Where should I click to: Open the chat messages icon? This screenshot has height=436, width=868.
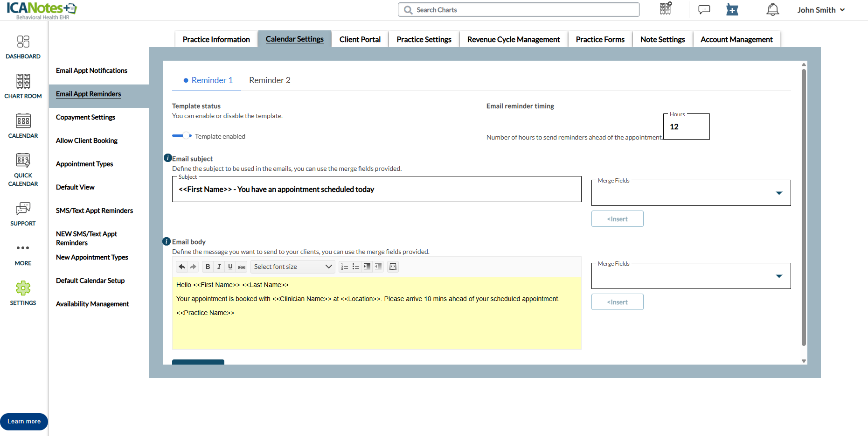pyautogui.click(x=704, y=10)
